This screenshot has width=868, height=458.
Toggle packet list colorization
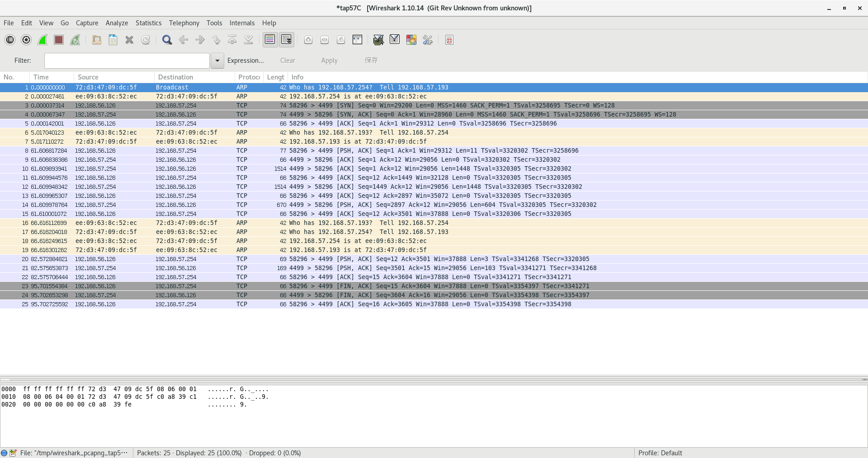pyautogui.click(x=270, y=40)
